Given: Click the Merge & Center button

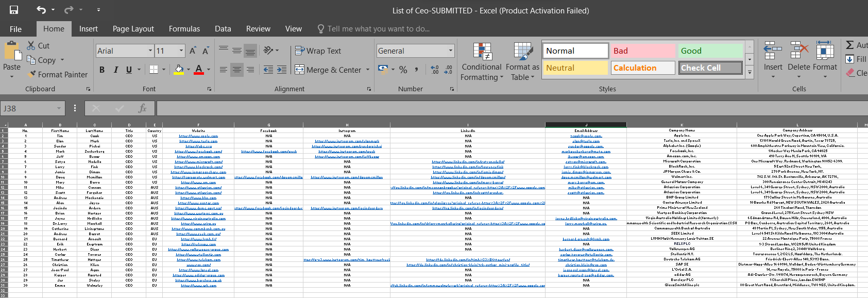Looking at the screenshot, I should tap(328, 70).
